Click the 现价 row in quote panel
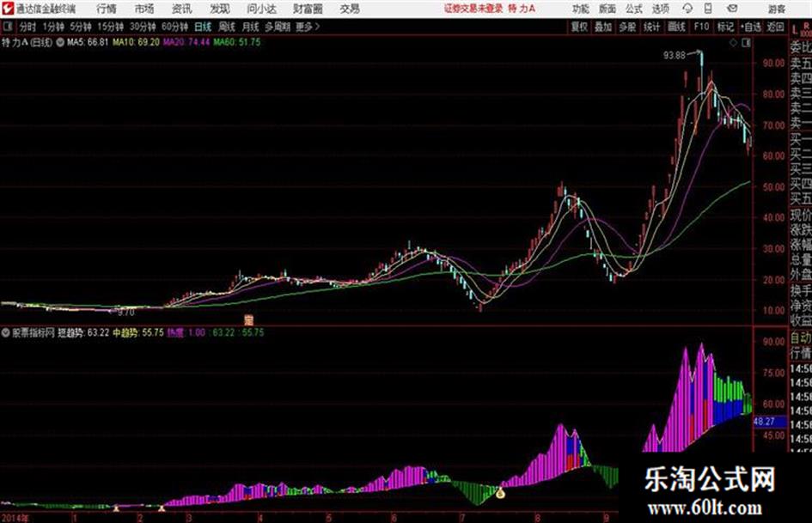The height and width of the screenshot is (523, 812). point(801,215)
